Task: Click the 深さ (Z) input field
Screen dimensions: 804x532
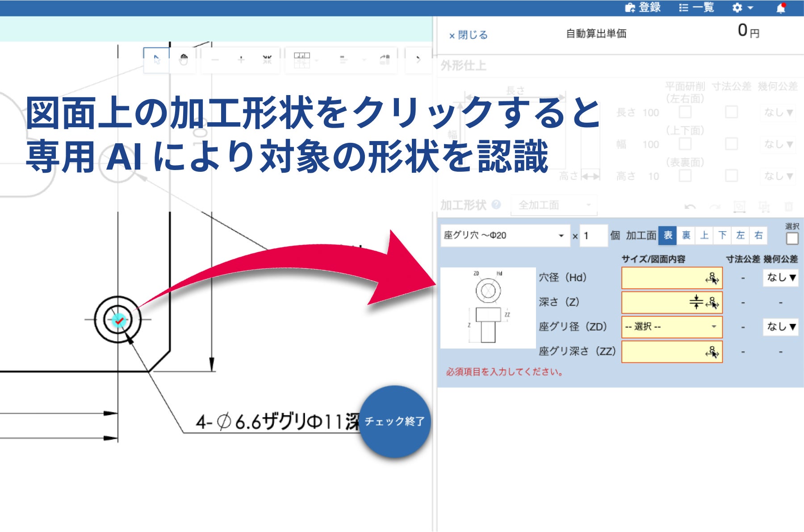Action: coord(671,303)
